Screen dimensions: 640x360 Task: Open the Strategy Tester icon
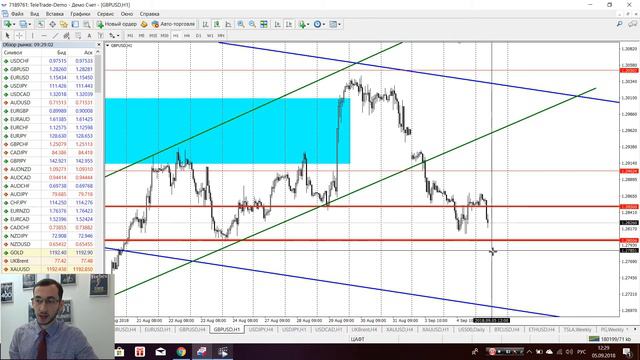[87, 24]
